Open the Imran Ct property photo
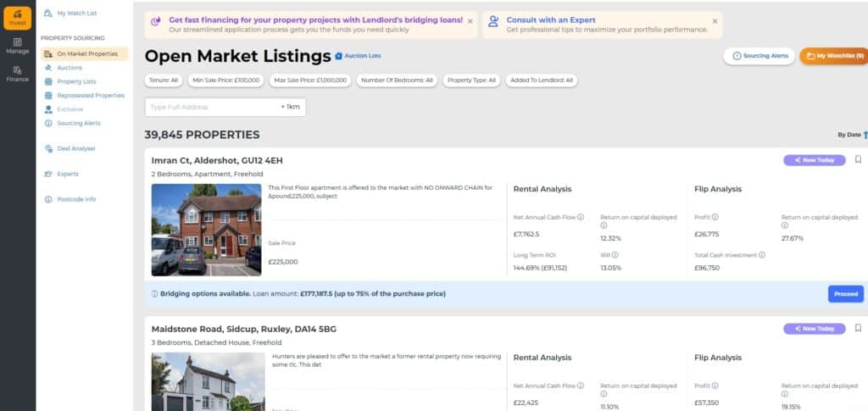868x411 pixels. [207, 230]
